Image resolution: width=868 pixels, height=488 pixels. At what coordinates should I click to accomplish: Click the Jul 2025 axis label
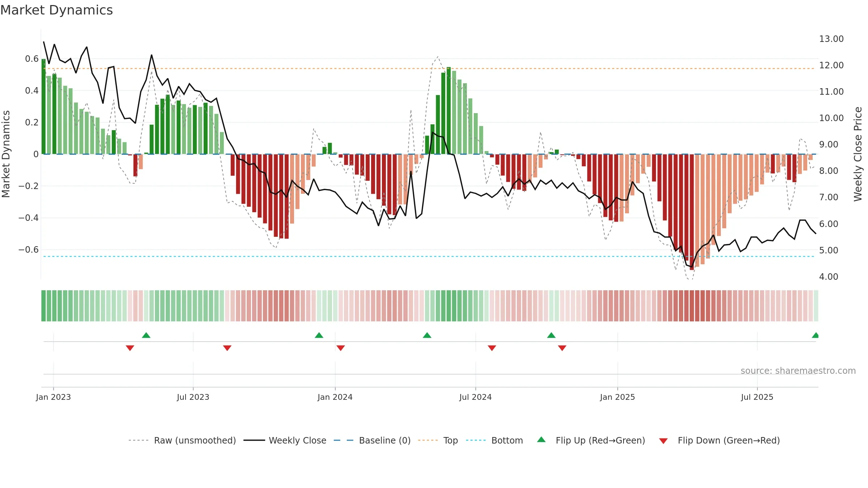[757, 397]
